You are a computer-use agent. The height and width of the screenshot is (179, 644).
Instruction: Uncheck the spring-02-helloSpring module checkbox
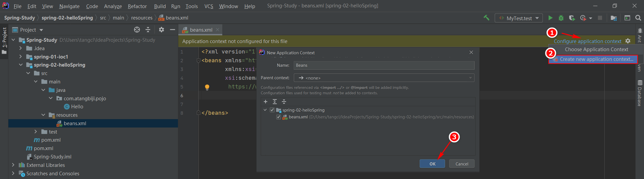point(272,110)
